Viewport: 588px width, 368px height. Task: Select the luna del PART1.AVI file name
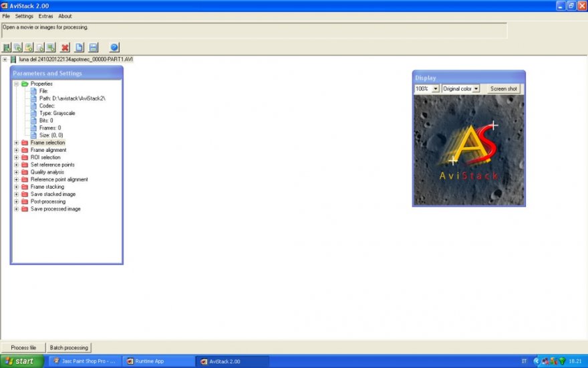click(76, 60)
